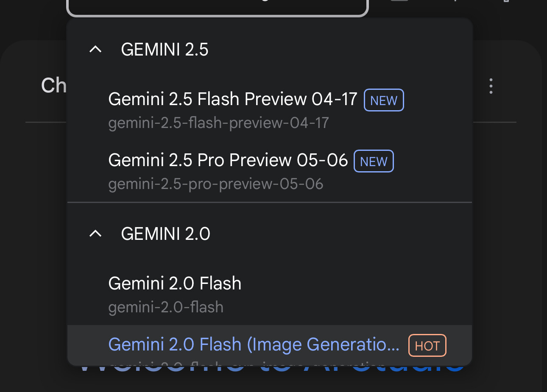Click NEW badge beside Flash Preview 04-17
The height and width of the screenshot is (392, 547).
pyautogui.click(x=384, y=100)
